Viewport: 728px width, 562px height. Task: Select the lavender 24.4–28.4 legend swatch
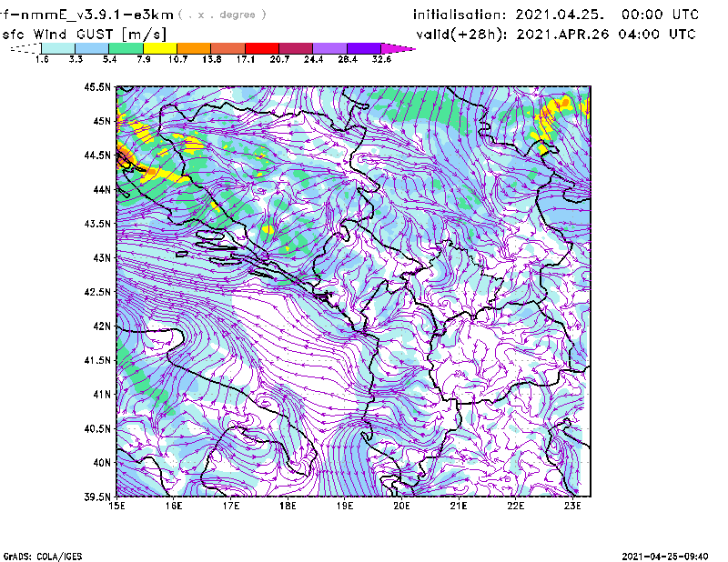pos(330,48)
